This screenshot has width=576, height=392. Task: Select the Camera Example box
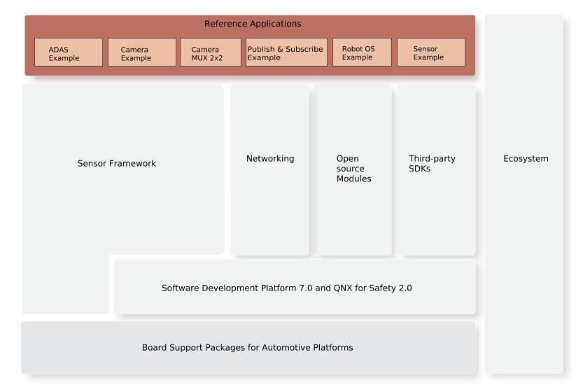(141, 52)
